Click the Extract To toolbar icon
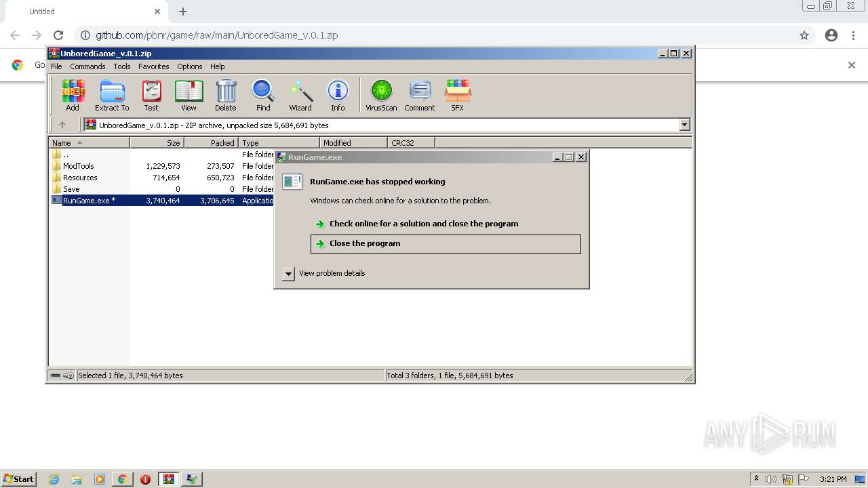The height and width of the screenshot is (488, 868). [x=112, y=96]
